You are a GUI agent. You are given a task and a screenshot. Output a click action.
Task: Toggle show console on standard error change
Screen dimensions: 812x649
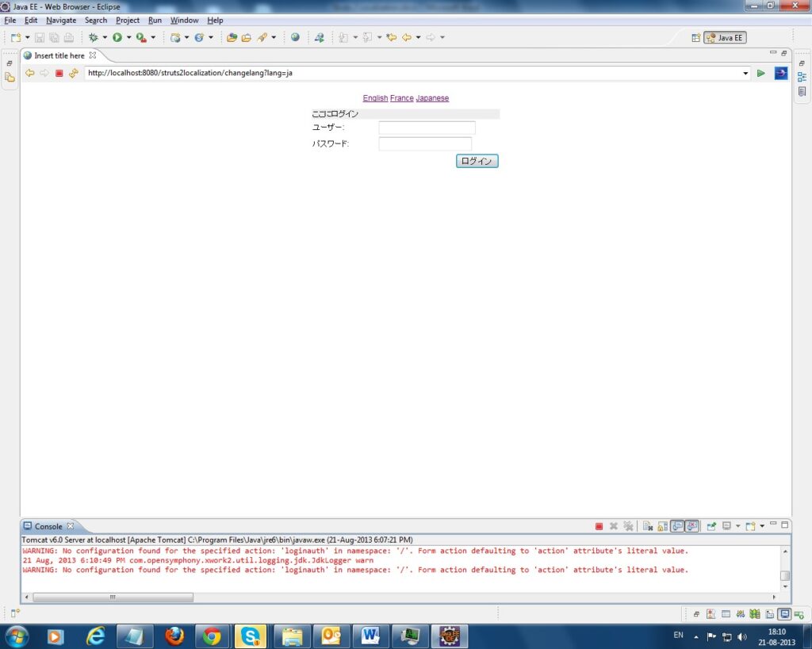click(x=692, y=526)
